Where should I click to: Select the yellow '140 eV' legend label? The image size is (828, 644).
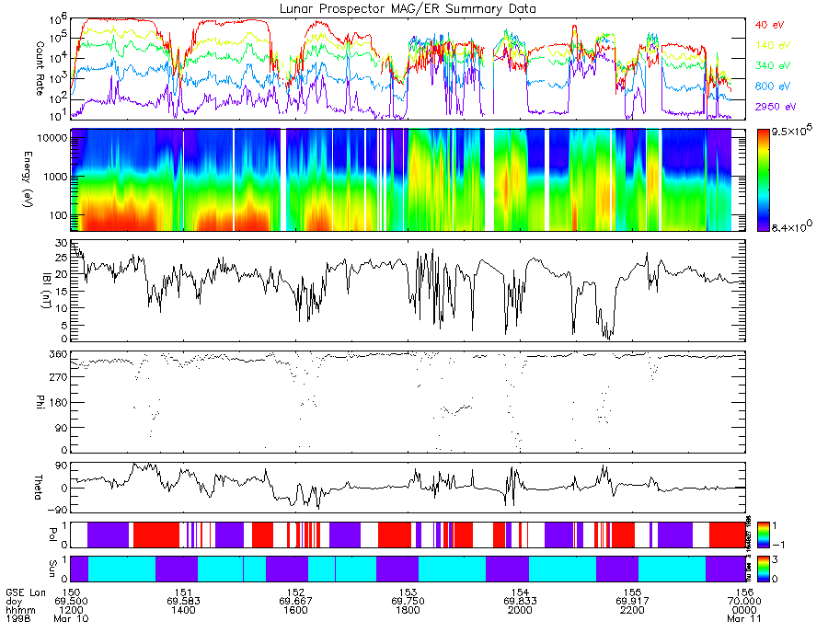[773, 45]
